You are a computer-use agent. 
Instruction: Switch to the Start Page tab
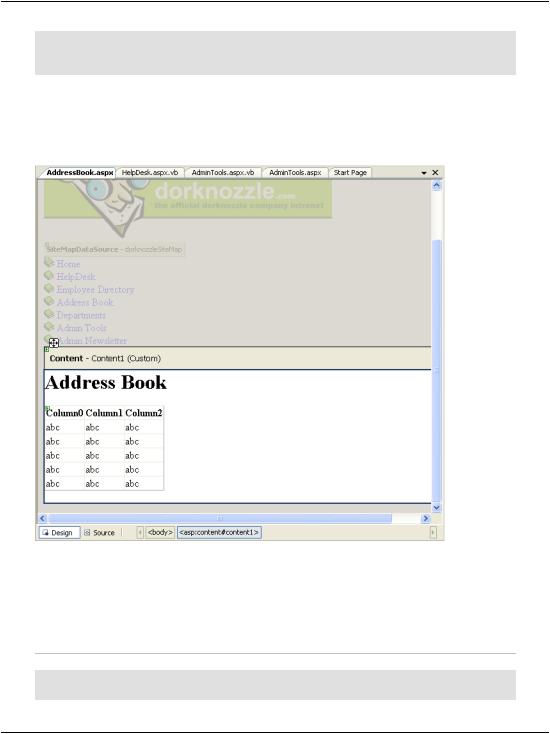350,173
